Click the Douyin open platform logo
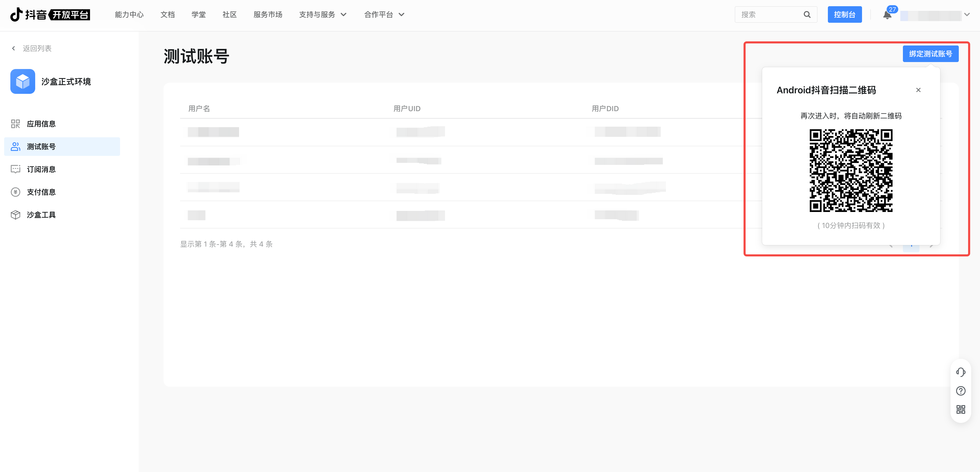Image resolution: width=980 pixels, height=472 pixels. [x=50, y=14]
